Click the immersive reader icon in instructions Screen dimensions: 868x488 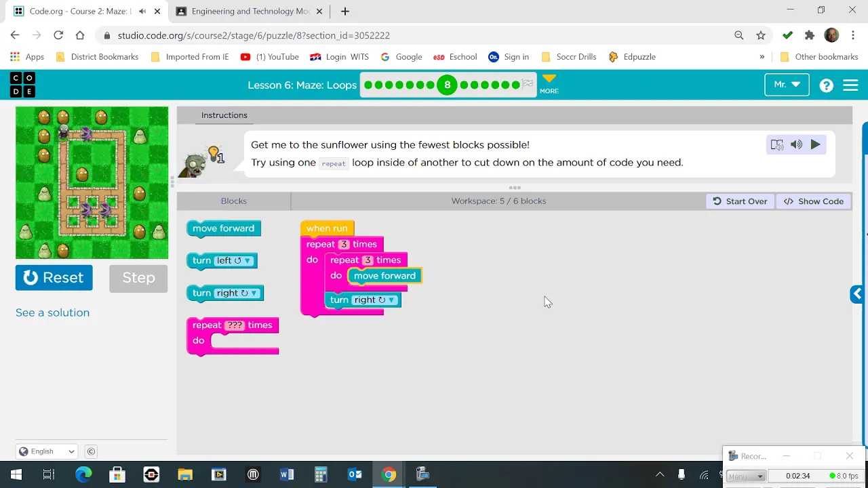tap(777, 144)
